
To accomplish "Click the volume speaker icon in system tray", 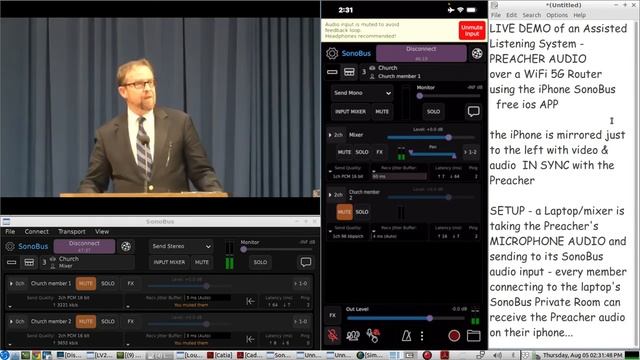I will [497, 356].
